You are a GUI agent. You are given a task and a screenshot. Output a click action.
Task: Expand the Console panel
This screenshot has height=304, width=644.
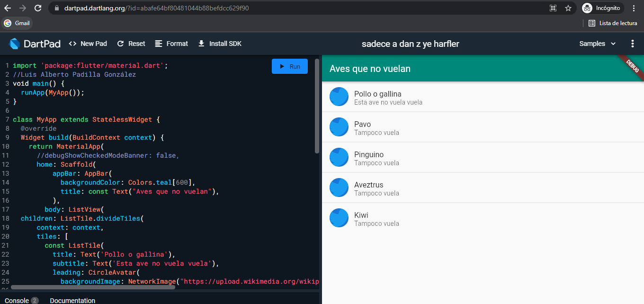click(x=36, y=300)
